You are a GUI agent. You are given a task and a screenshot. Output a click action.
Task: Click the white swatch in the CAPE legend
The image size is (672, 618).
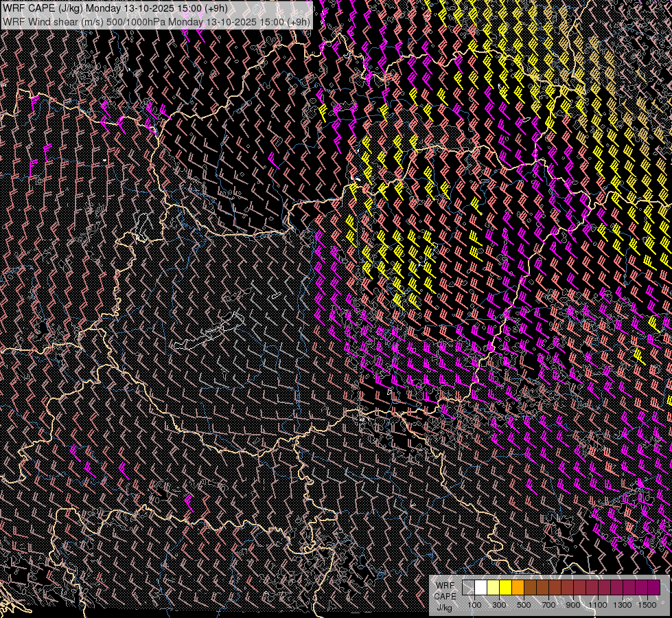tap(480, 588)
